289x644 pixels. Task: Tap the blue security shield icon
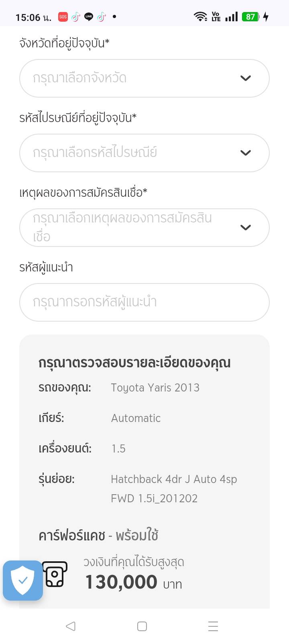click(x=23, y=580)
